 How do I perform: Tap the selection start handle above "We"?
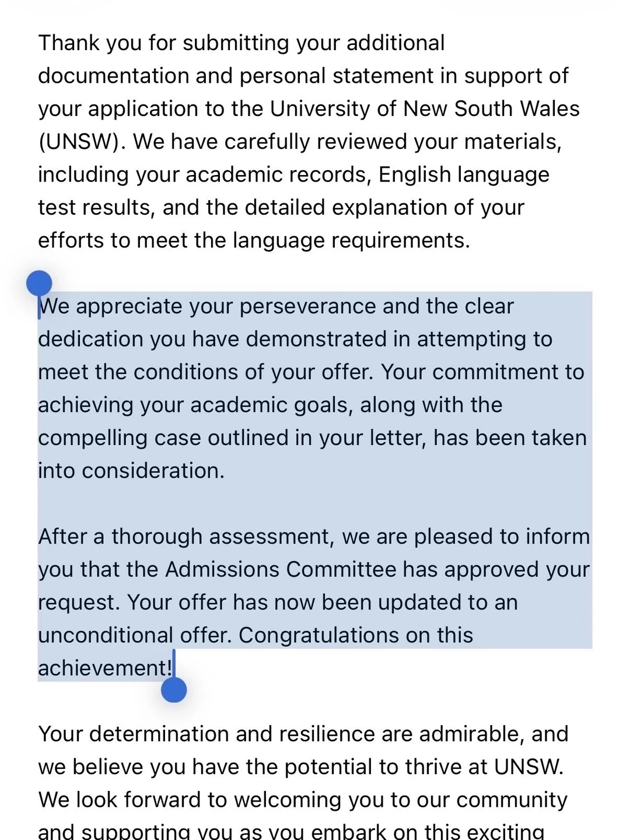[x=40, y=284]
